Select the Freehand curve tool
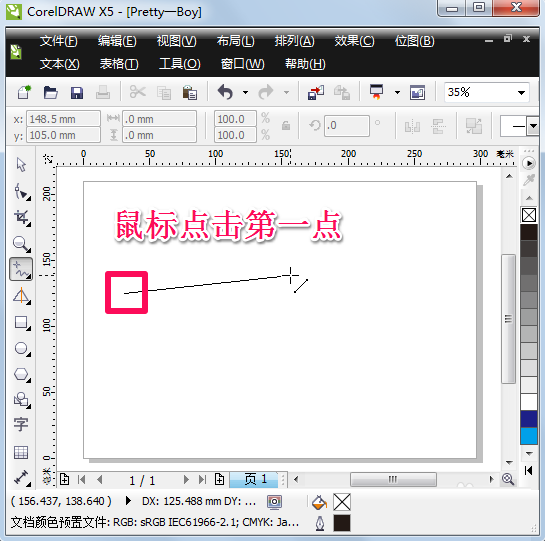The height and width of the screenshot is (541, 545). click(x=21, y=269)
